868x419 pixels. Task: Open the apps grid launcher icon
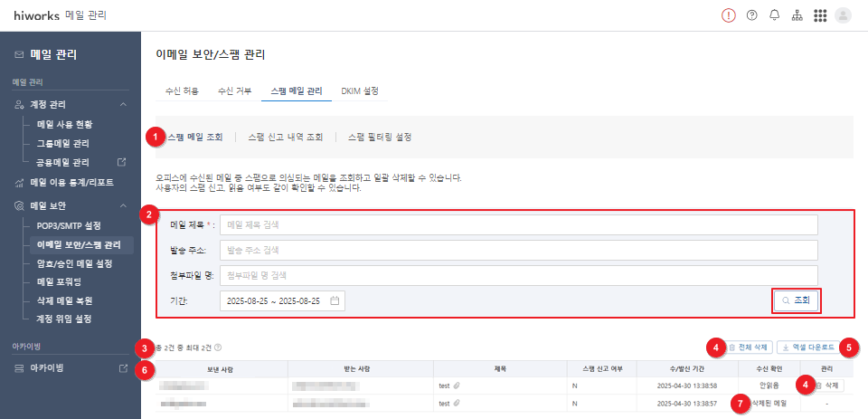coord(820,15)
